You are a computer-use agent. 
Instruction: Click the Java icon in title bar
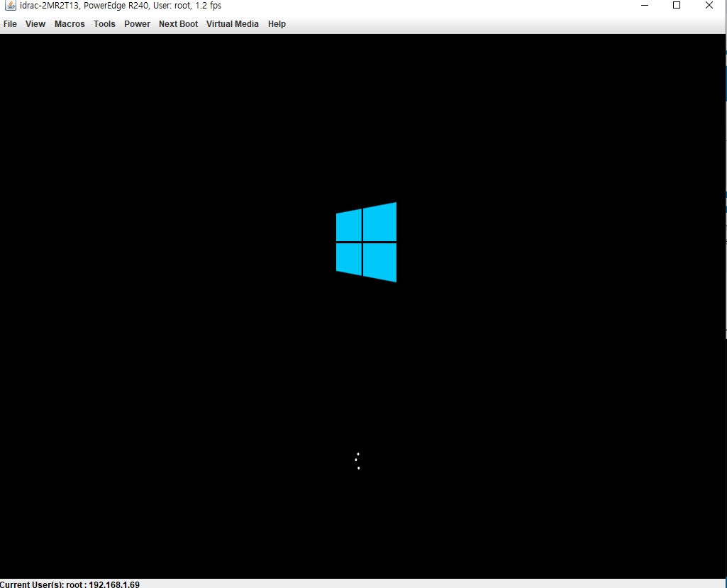click(x=10, y=6)
